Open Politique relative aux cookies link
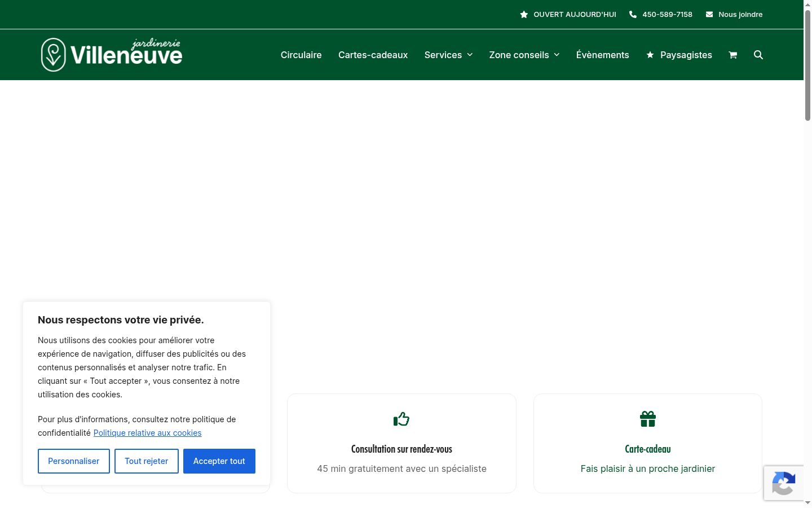Screen dimensions: 812x508 click(147, 433)
